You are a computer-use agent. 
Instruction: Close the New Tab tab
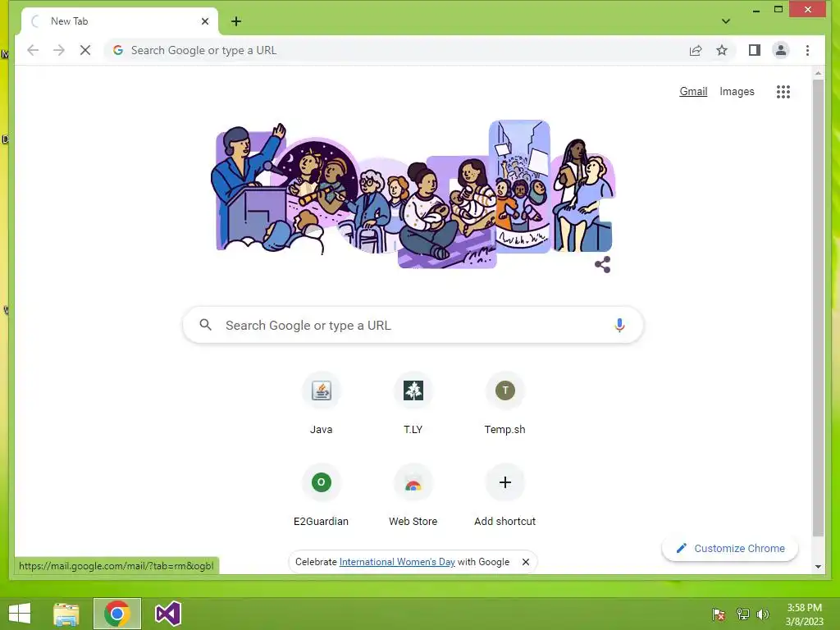(x=204, y=21)
